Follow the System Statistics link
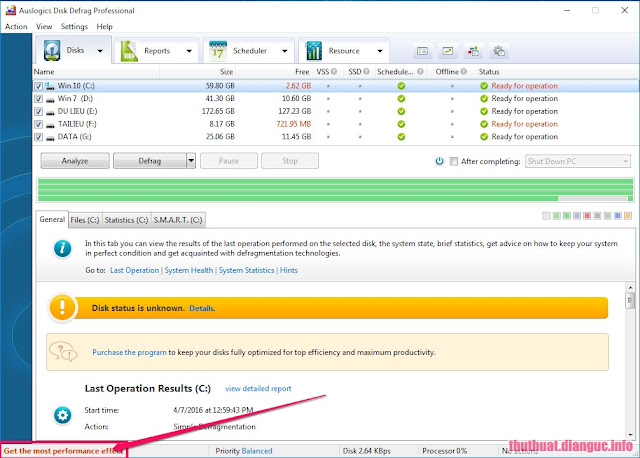Viewport: 640px width, 458px height. pyautogui.click(x=246, y=270)
